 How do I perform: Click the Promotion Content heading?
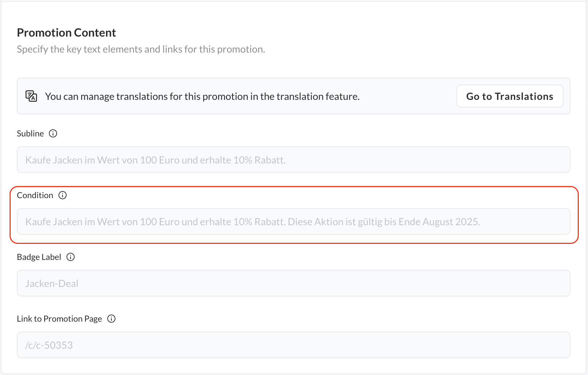pyautogui.click(x=66, y=33)
